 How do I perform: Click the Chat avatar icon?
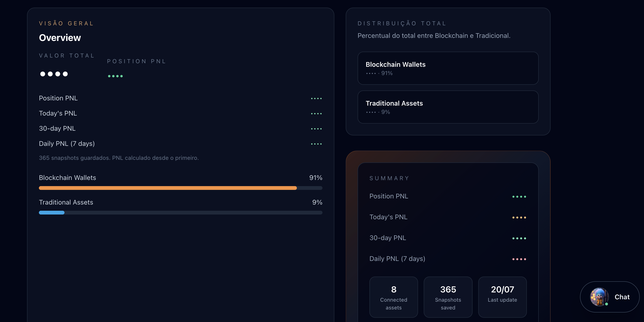pos(599,297)
